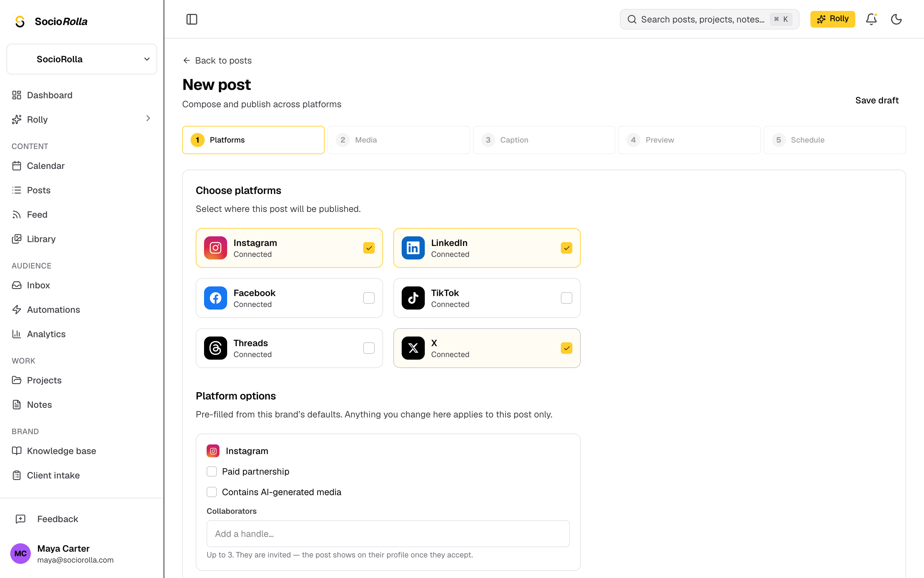Image resolution: width=924 pixels, height=578 pixels.
Task: Open the Inbox section
Action: [82, 285]
